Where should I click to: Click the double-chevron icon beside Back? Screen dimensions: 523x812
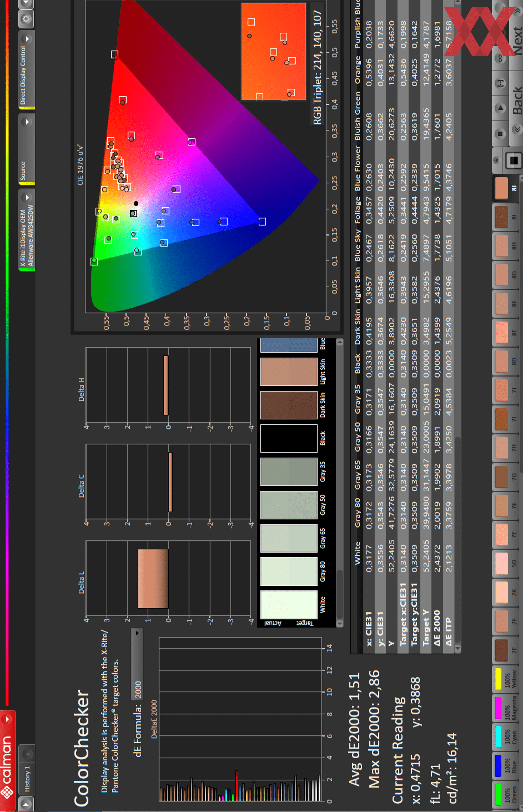click(517, 129)
